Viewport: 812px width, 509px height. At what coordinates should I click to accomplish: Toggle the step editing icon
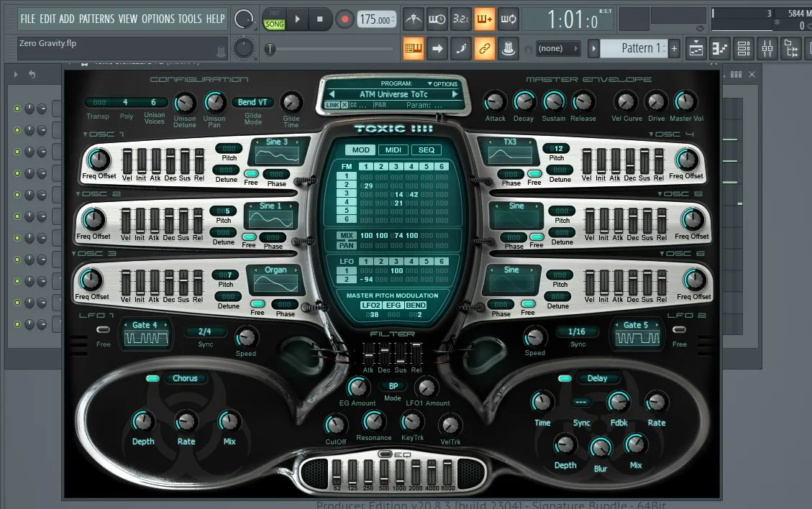tap(461, 49)
